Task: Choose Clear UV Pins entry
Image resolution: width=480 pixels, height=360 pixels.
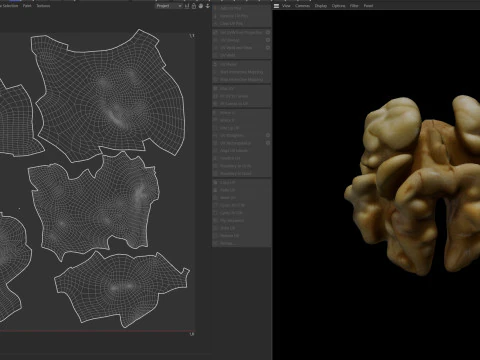Action: coord(242,23)
